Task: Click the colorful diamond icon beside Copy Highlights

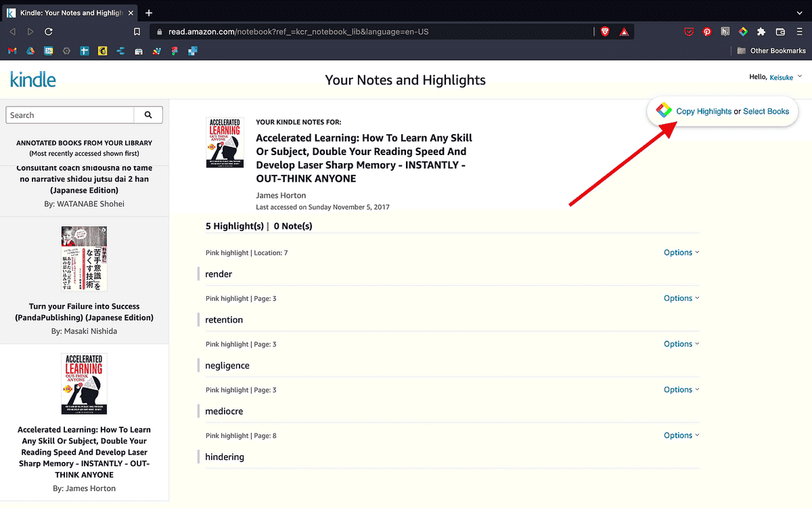Action: click(664, 111)
